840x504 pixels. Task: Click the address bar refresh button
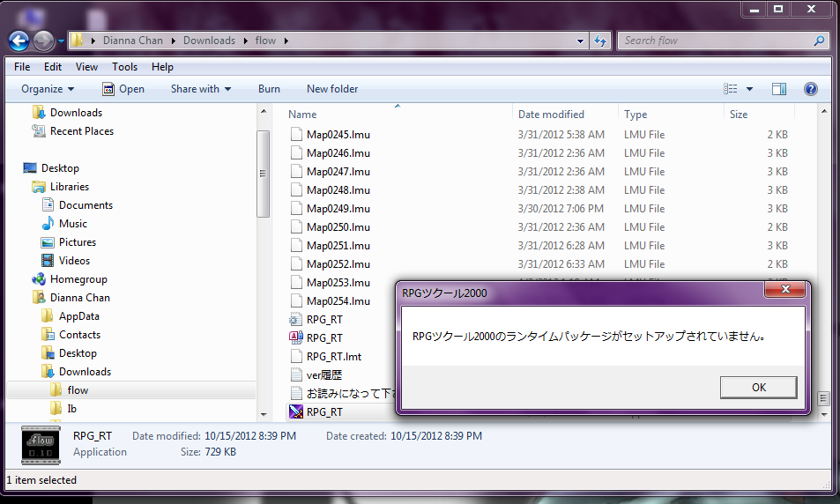tap(600, 41)
